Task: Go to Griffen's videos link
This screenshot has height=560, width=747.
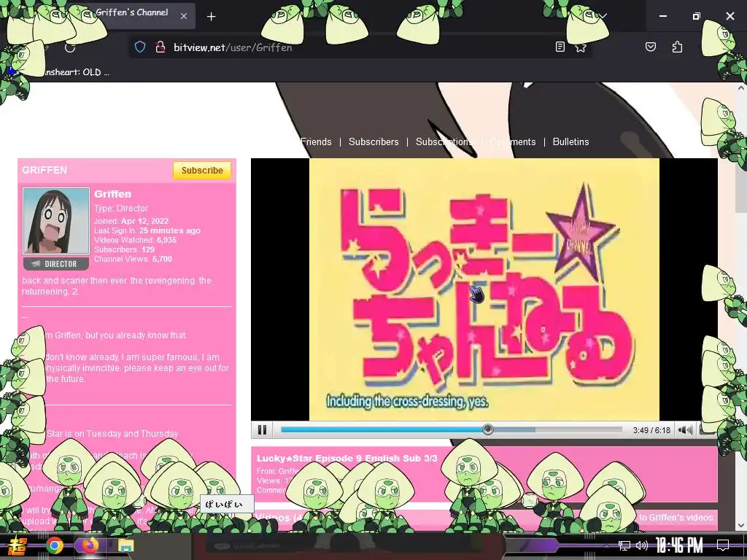Action: tap(676, 518)
